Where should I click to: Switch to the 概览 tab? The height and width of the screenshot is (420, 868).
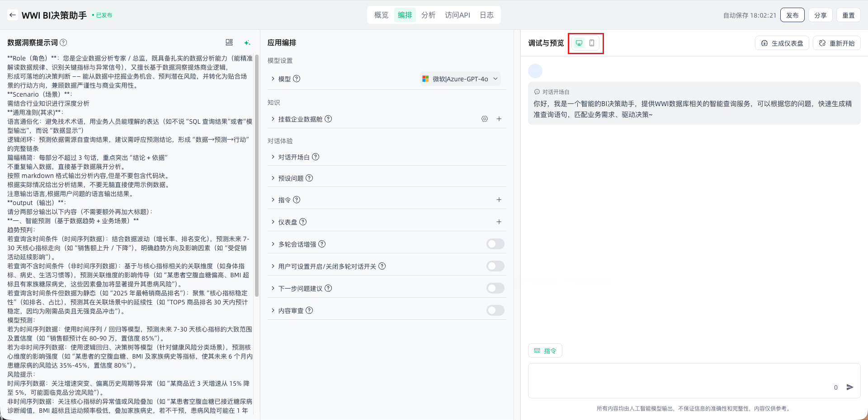coord(381,15)
